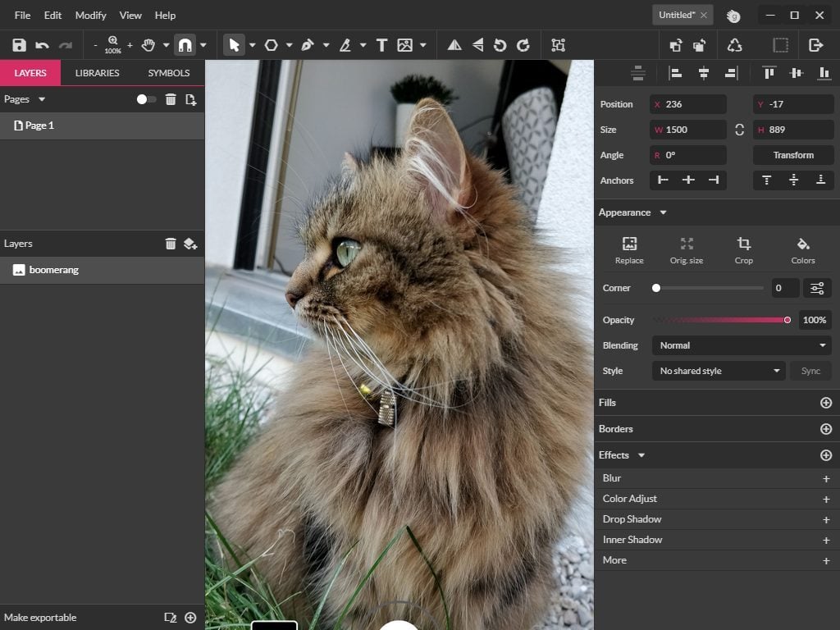The height and width of the screenshot is (630, 840).
Task: Open the Blending mode dropdown
Action: [742, 345]
